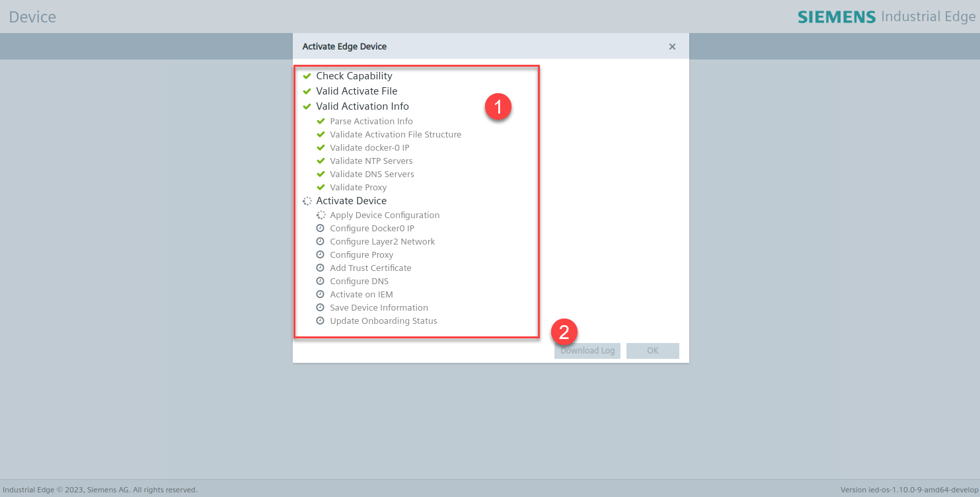Select the checkmark beside Validate Proxy

click(320, 187)
